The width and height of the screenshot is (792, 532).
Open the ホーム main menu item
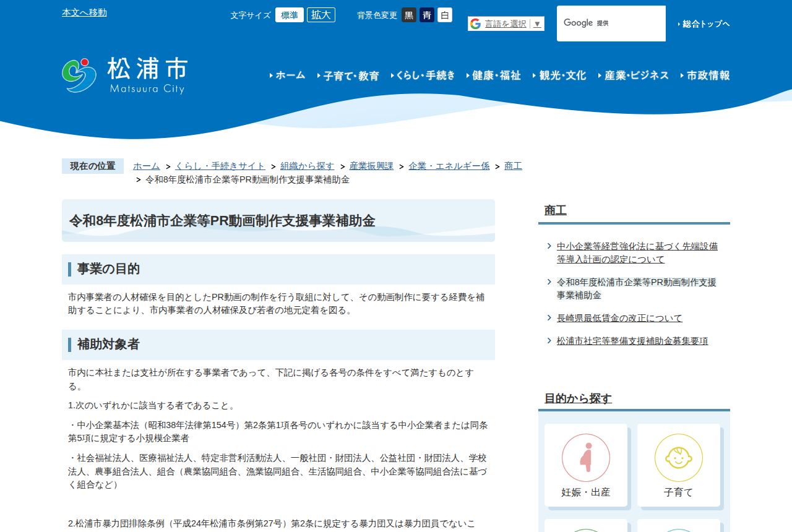tap(288, 75)
